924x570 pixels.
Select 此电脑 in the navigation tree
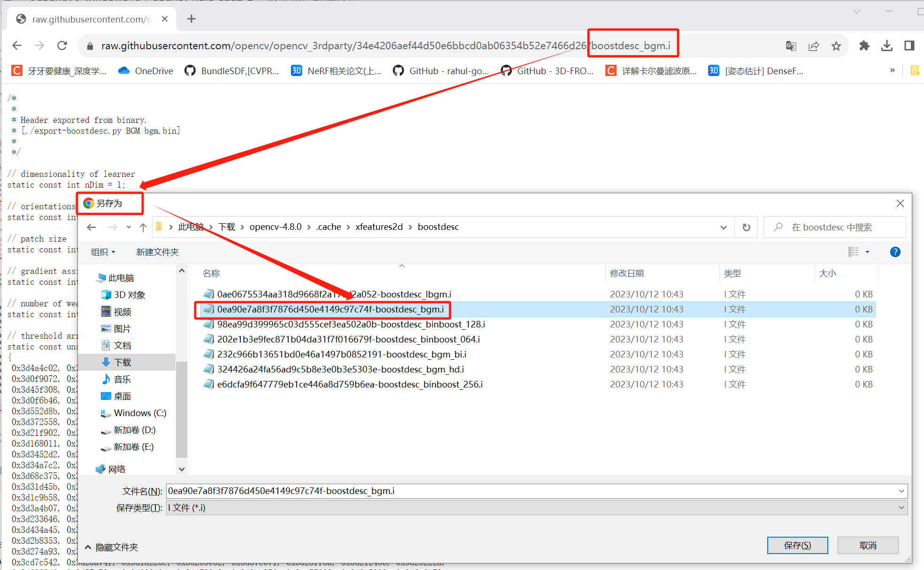point(115,278)
